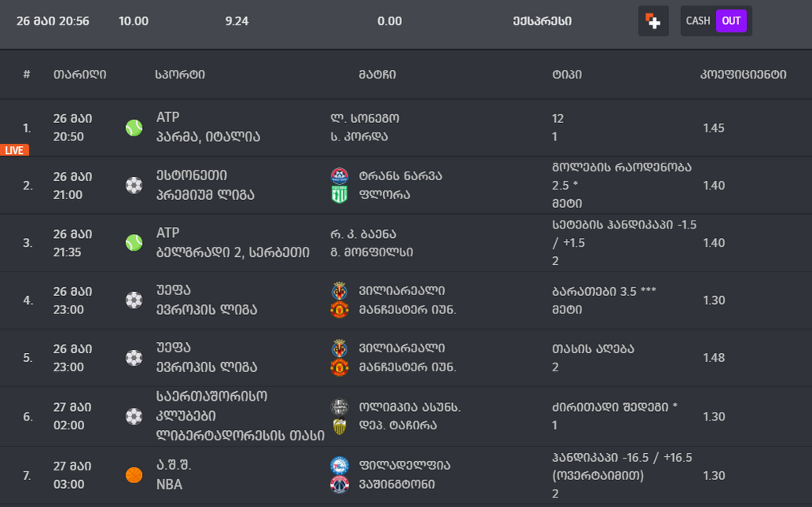The image size is (812, 507).
Task: Click the ფილადელფია team logo
Action: click(x=339, y=466)
